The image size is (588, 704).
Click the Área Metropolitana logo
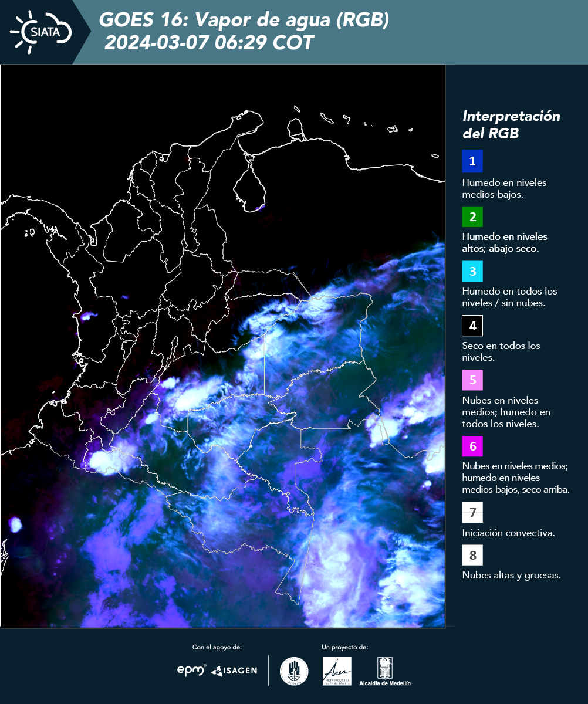point(337,671)
